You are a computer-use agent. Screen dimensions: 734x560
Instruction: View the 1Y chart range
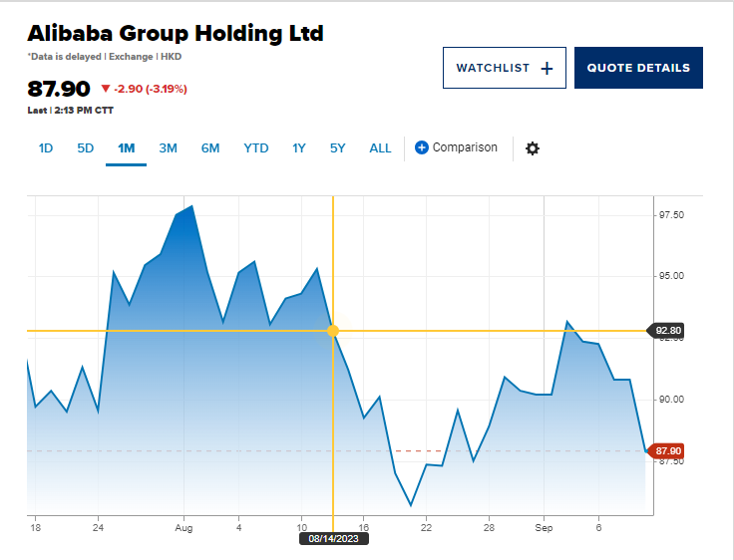299,148
